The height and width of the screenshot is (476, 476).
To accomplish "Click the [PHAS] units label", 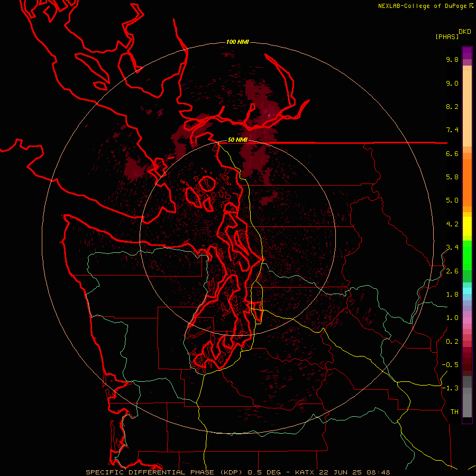I will (x=447, y=37).
